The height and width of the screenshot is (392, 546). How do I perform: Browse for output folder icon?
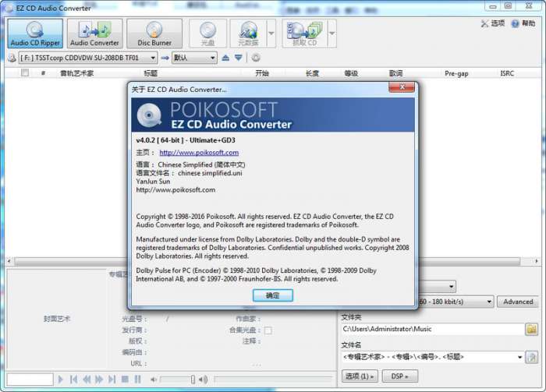(x=532, y=329)
